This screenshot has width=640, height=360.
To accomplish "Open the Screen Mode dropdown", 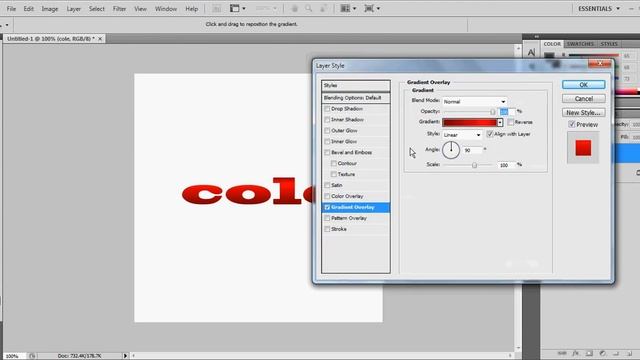I will [x=371, y=9].
